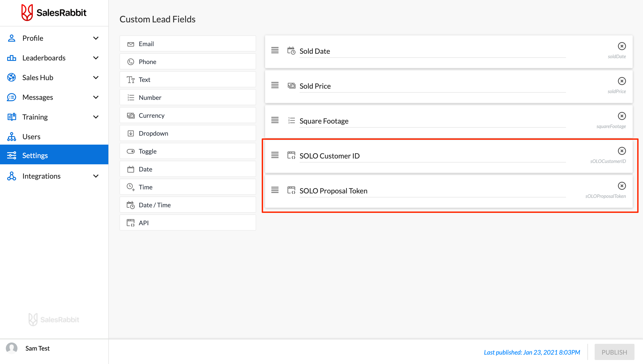Image resolution: width=643 pixels, height=364 pixels.
Task: Click the Training book icon
Action: [11, 117]
